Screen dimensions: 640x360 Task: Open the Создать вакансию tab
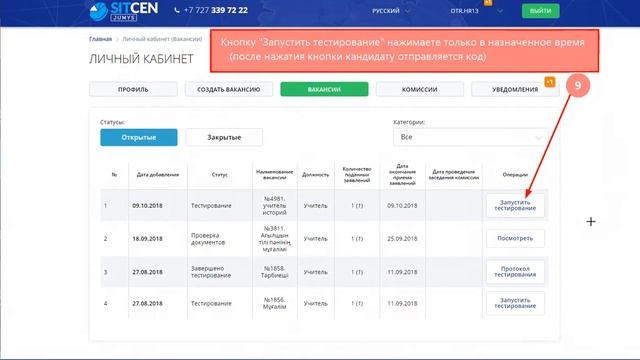(229, 89)
